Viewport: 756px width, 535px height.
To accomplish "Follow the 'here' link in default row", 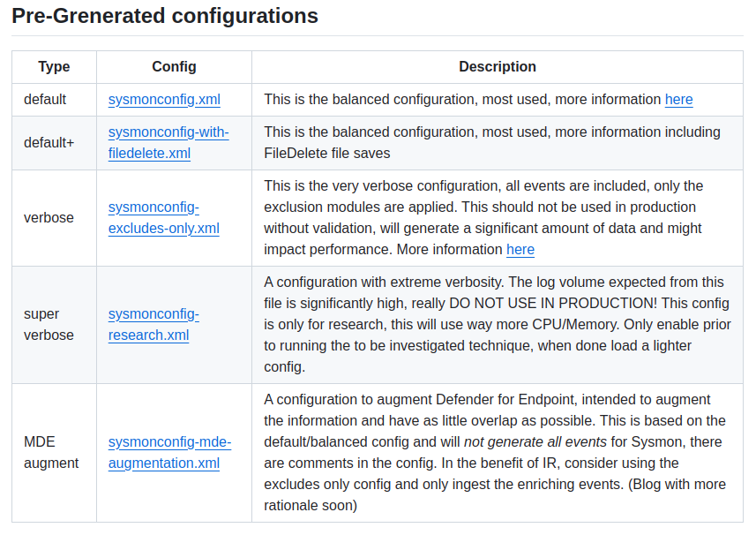I will [x=678, y=100].
